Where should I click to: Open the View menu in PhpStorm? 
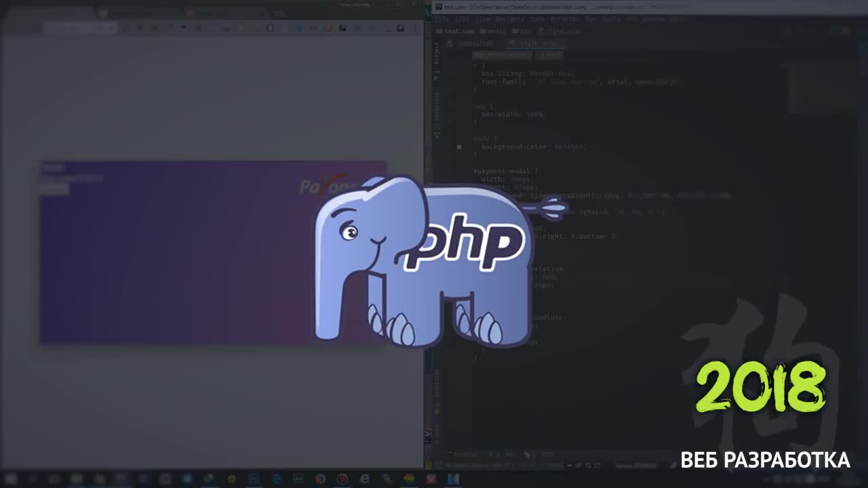[482, 19]
